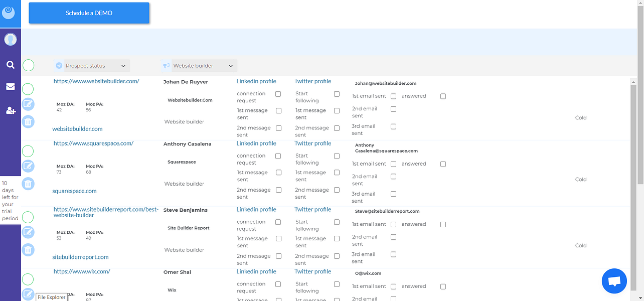Open Steve Benjamins' Twitter profile
Screen dimensions: 644x301
click(313, 210)
